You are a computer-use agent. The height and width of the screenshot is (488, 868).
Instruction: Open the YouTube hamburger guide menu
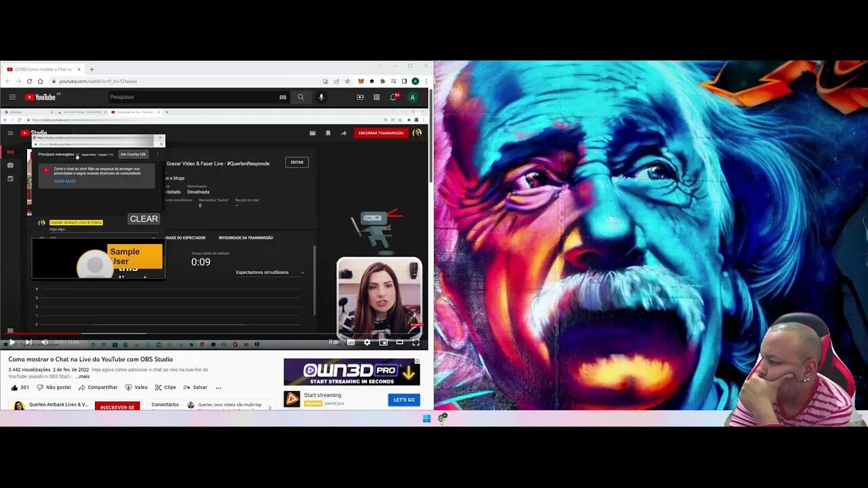[x=12, y=97]
